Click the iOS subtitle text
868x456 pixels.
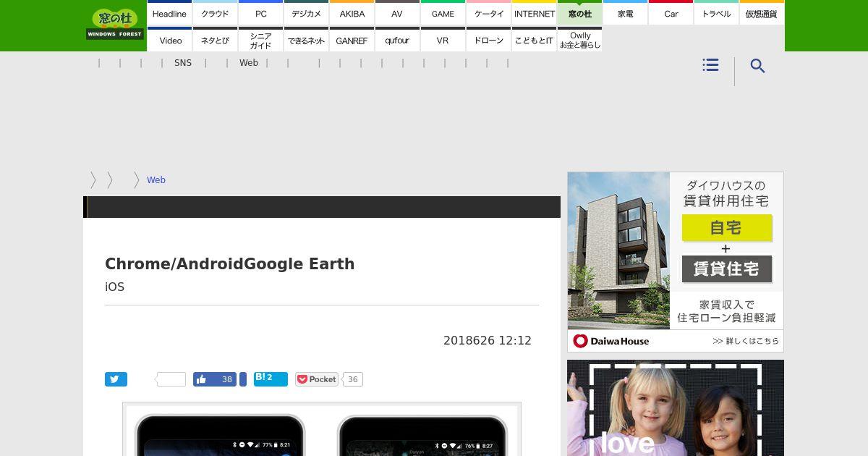[115, 287]
